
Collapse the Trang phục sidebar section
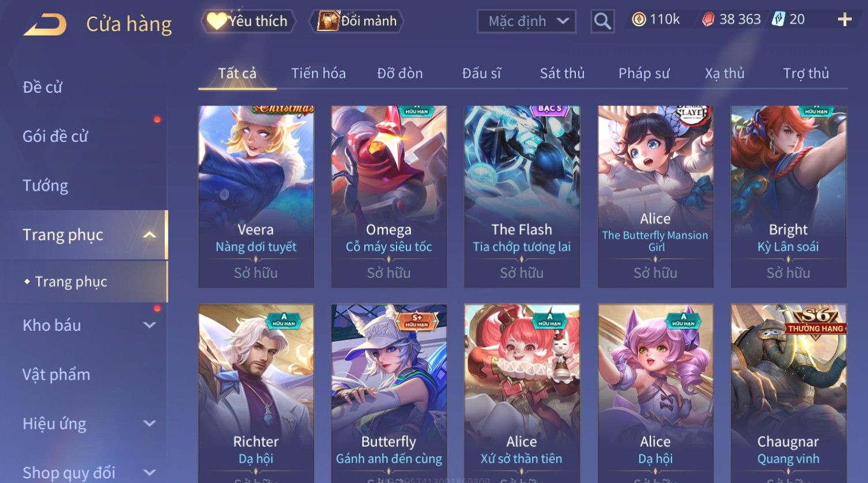(149, 235)
